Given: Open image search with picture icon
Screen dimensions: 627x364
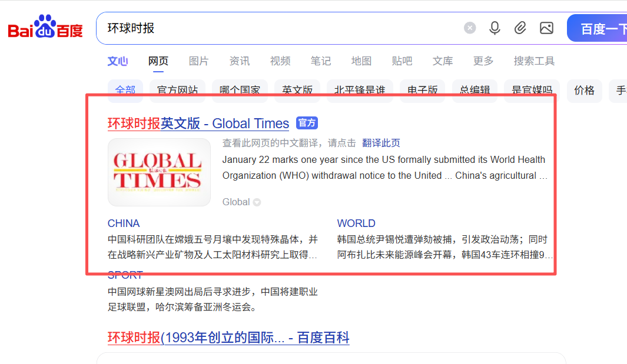Looking at the screenshot, I should (546, 28).
